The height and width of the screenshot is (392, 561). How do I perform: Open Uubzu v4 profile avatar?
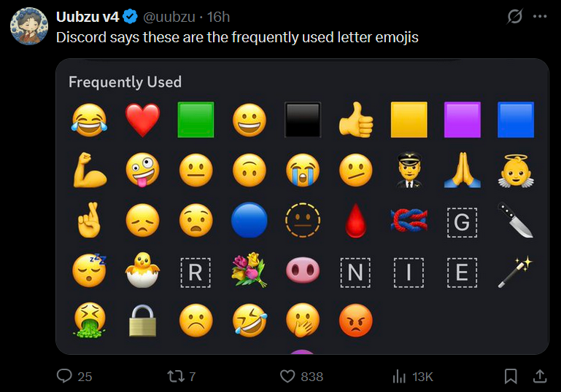(29, 26)
